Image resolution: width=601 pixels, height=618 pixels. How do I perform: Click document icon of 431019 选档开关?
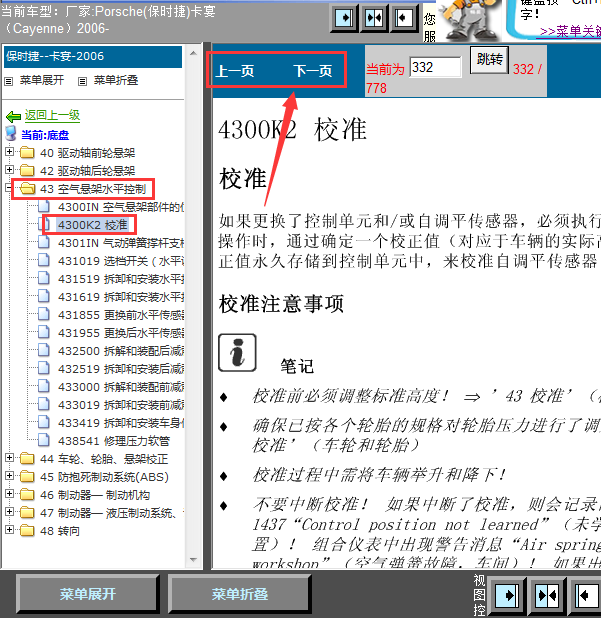(x=44, y=260)
